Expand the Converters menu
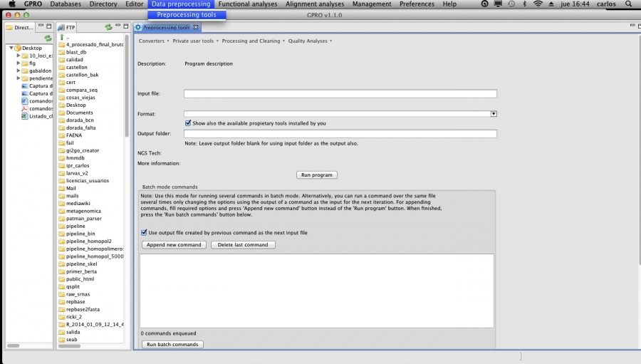The width and height of the screenshot is (641, 364). (x=154, y=41)
